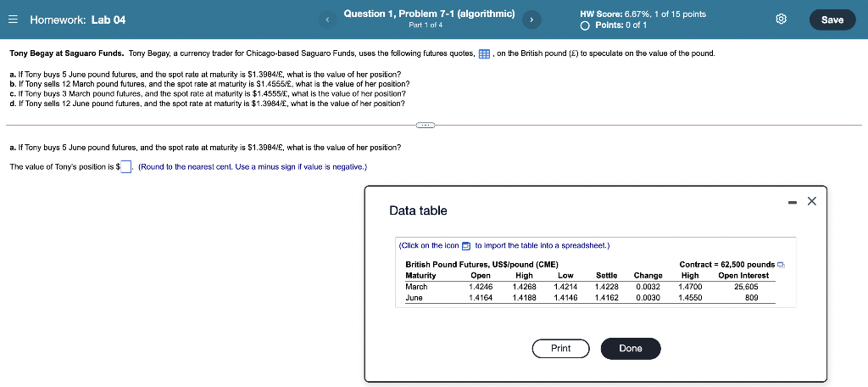Click March lifetime High value 1.4700
The width and height of the screenshot is (868, 387).
pos(690,287)
